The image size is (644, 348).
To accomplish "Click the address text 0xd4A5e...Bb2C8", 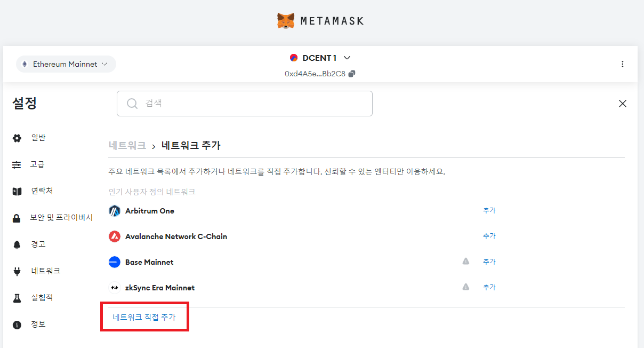I will 315,74.
